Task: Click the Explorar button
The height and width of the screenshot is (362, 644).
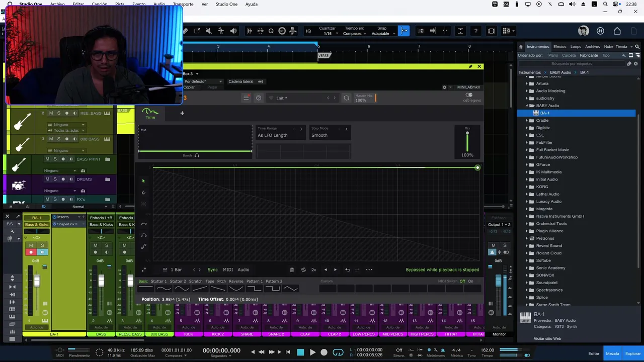Action: (633, 354)
